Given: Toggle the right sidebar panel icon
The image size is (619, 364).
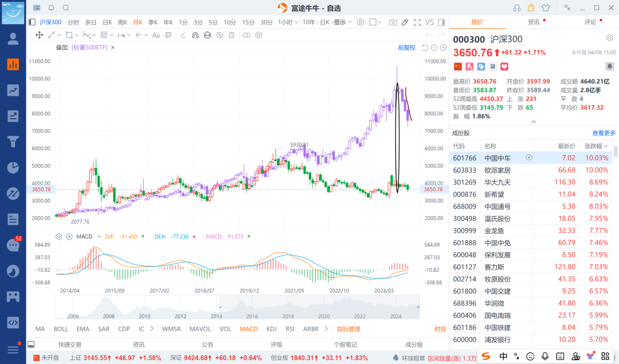Looking at the screenshot, I should (x=442, y=22).
